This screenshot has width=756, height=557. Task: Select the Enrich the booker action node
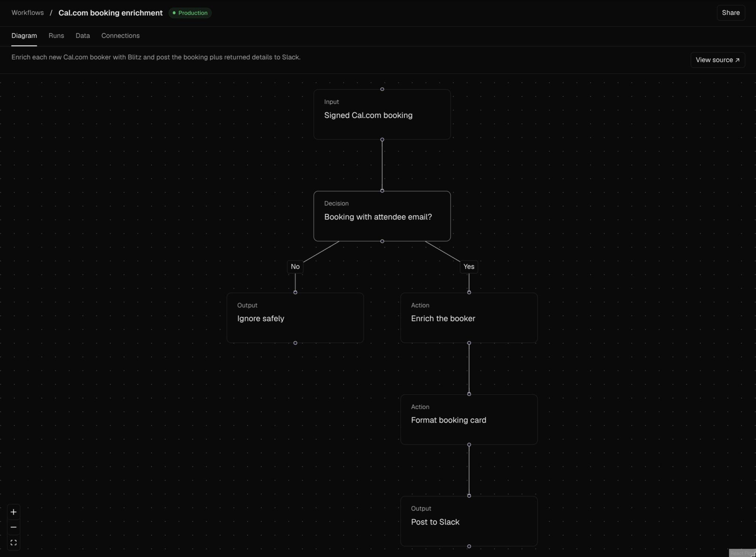point(469,318)
